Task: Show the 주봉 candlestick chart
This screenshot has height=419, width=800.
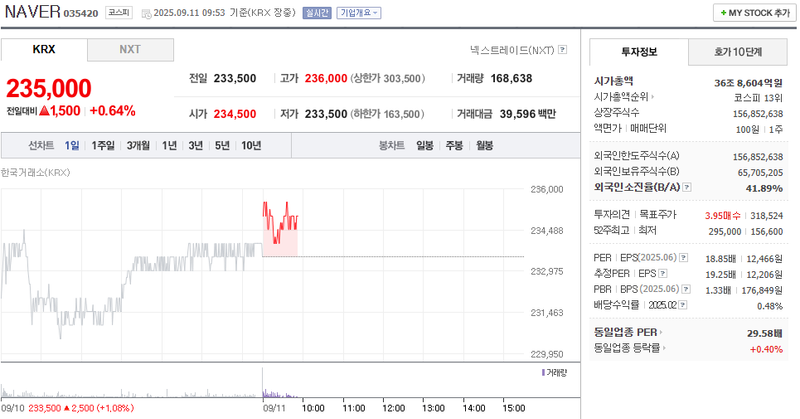Action: click(454, 146)
